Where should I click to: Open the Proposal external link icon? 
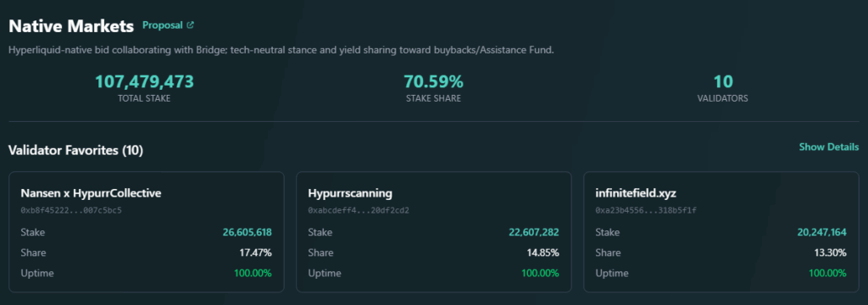tap(191, 25)
